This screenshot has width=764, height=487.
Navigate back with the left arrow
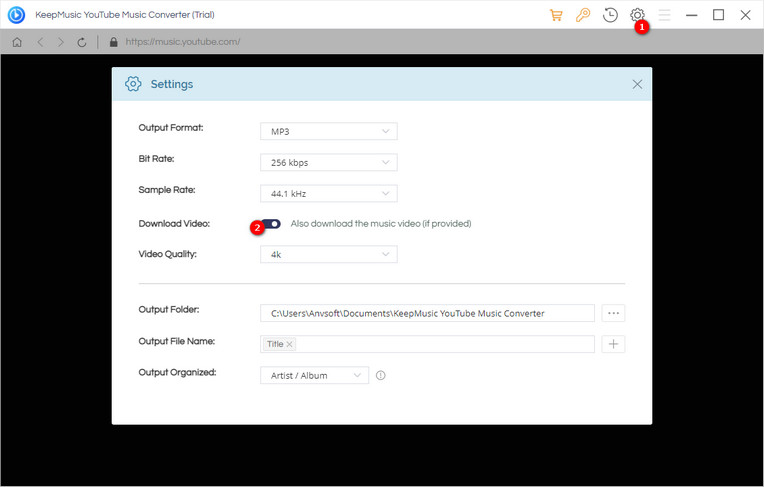(x=40, y=42)
